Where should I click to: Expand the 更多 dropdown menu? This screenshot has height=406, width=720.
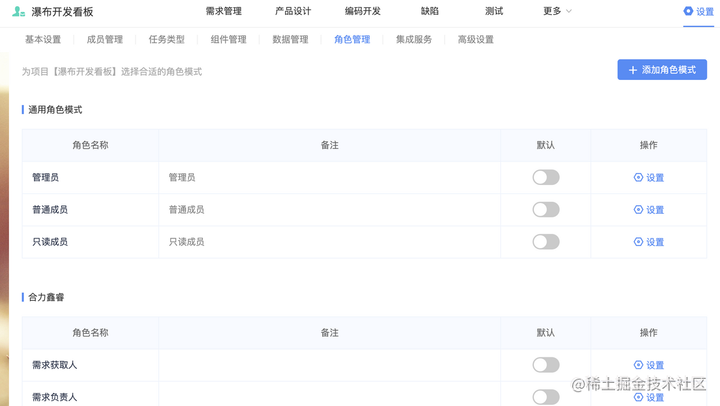pyautogui.click(x=557, y=11)
